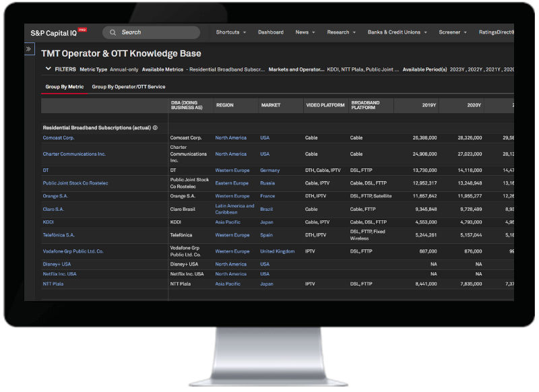
Task: Open the KDDI operator link
Action: click(48, 222)
